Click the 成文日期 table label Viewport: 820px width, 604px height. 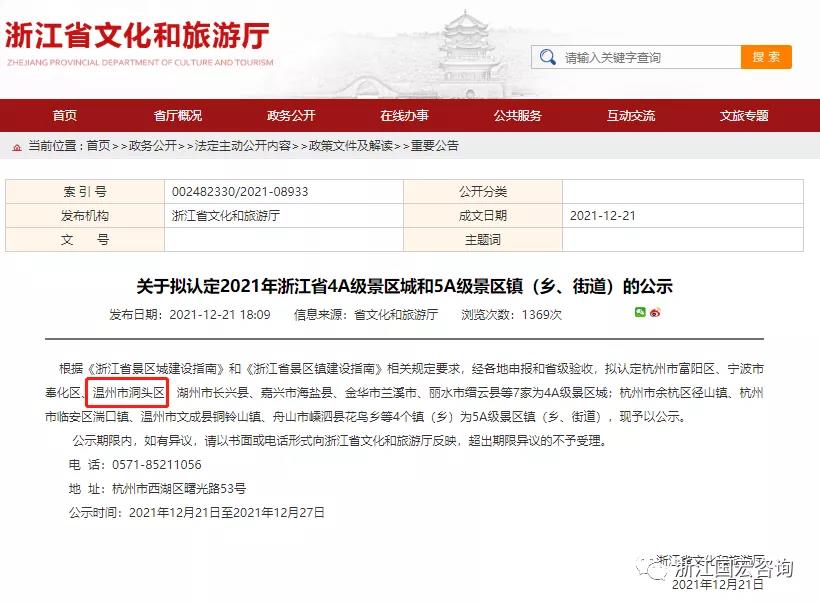point(483,216)
